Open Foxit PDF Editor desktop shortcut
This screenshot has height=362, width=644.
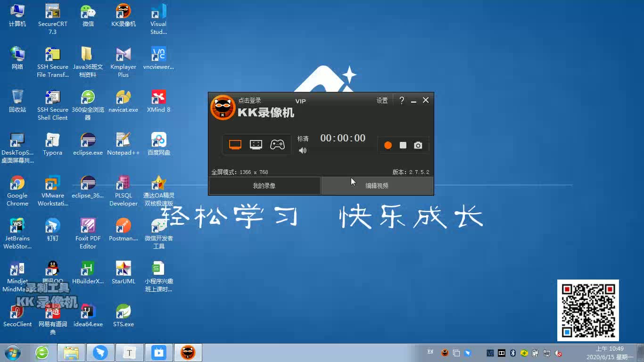point(88,234)
